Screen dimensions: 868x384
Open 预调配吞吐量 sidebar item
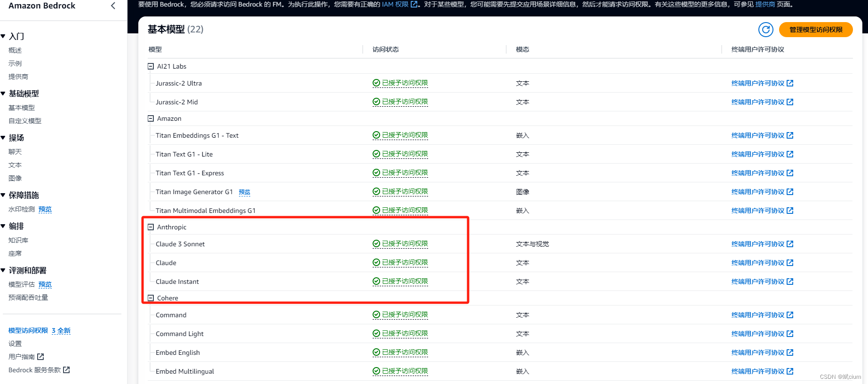[x=28, y=298]
